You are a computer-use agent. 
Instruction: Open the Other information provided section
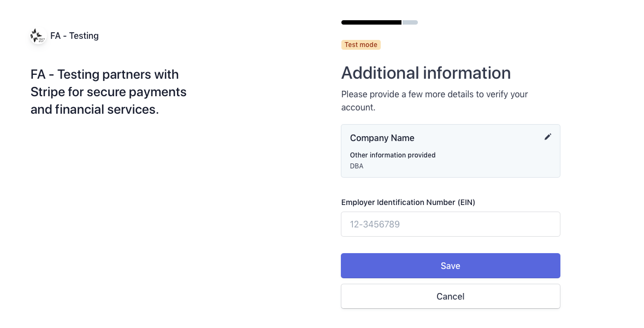(x=393, y=155)
